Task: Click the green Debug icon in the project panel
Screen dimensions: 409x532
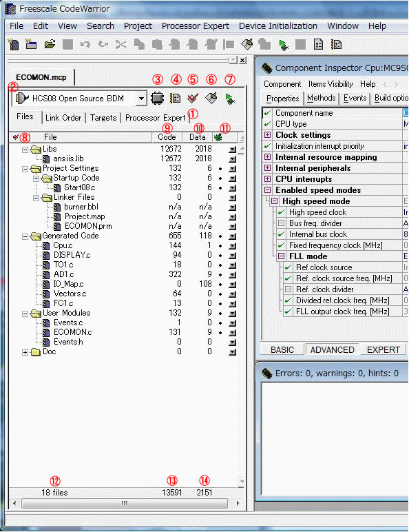Action: tap(229, 99)
